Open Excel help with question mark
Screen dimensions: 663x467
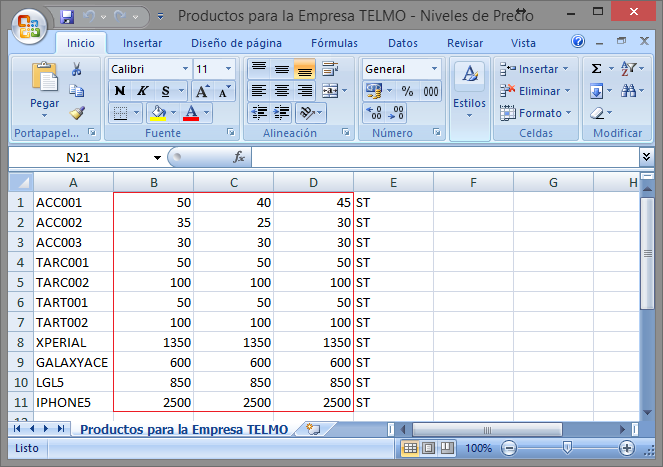(578, 41)
